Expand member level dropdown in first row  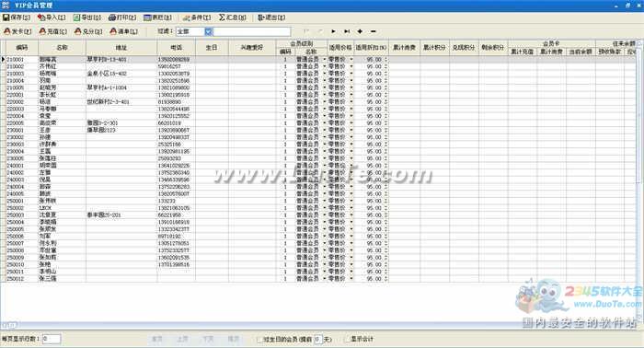pyautogui.click(x=325, y=60)
